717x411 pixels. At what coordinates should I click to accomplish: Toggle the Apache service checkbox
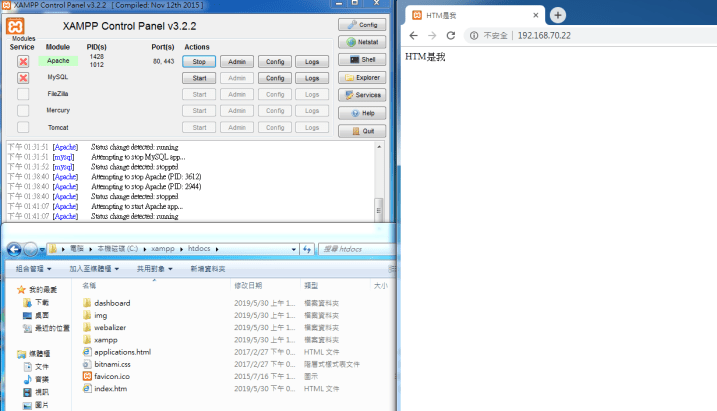(x=23, y=61)
